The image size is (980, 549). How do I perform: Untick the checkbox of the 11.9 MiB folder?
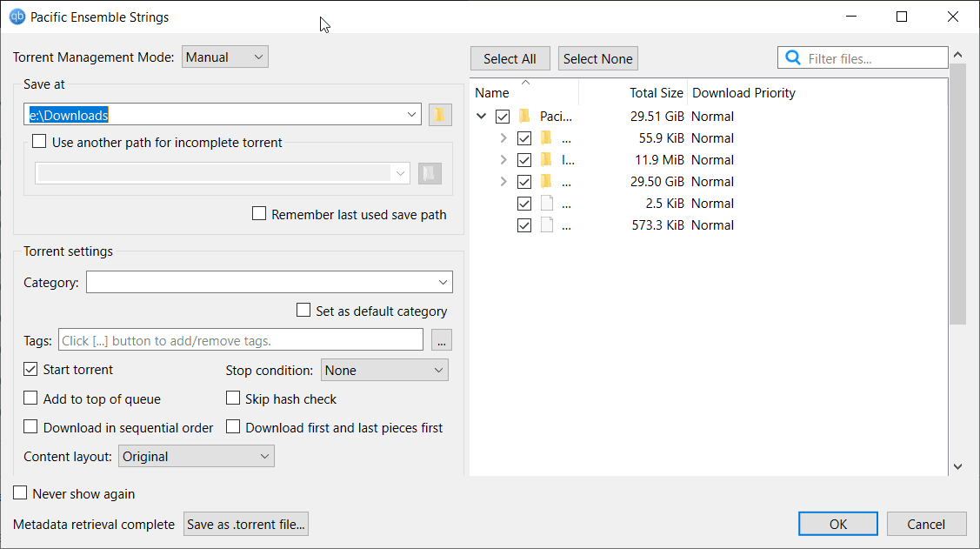coord(524,160)
